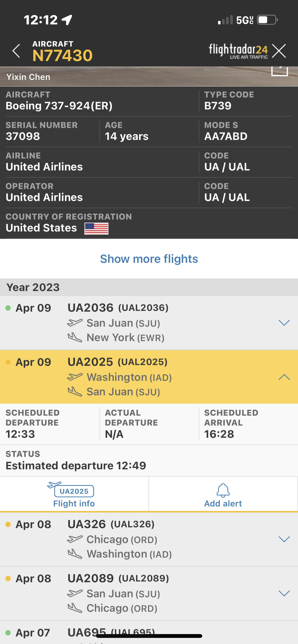Tap the Add alert bell icon
298x644 pixels.
[x=223, y=490]
